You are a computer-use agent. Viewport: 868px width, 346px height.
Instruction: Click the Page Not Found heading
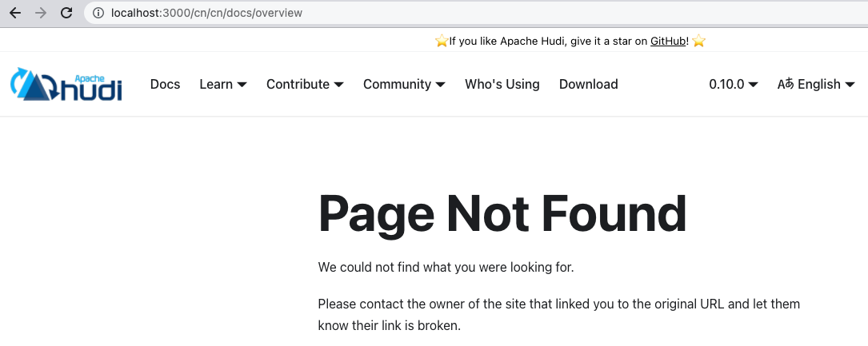click(502, 214)
